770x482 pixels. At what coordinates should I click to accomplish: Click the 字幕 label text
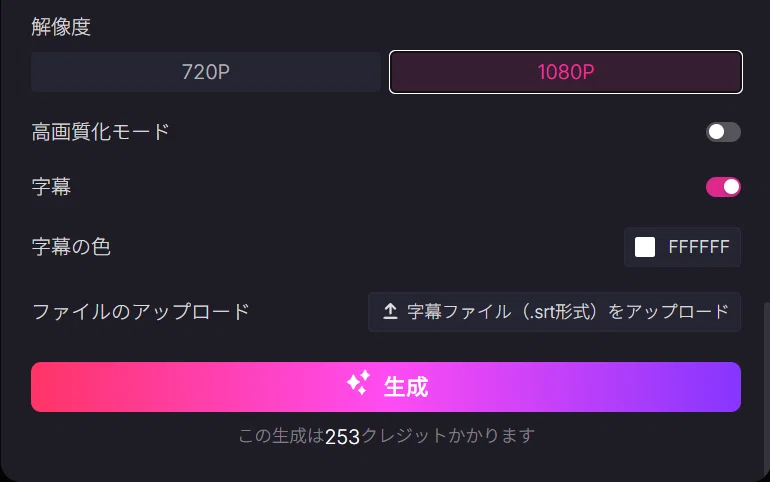pyautogui.click(x=51, y=187)
